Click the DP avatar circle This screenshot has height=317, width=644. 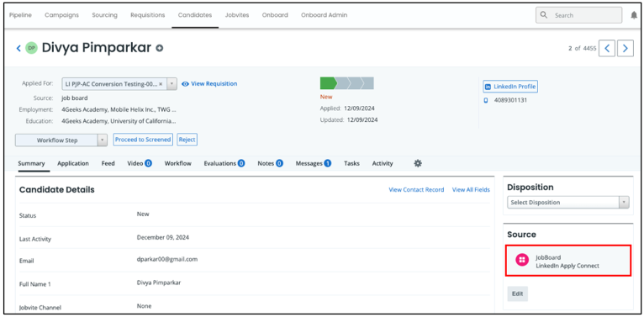[31, 48]
